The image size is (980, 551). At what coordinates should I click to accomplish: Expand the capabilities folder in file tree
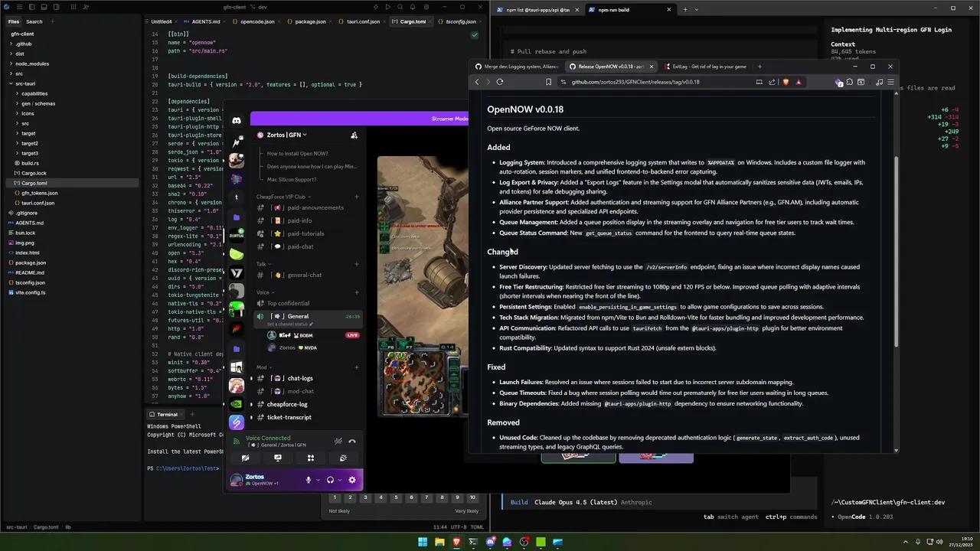tap(34, 93)
